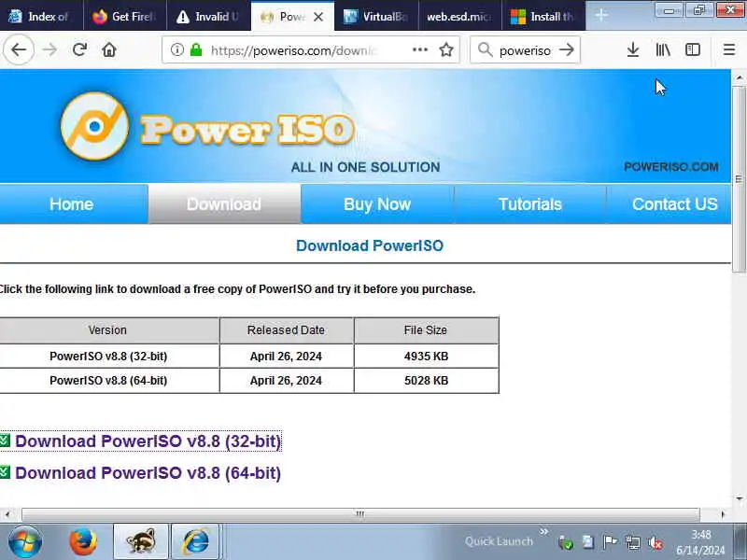Click the forward navigation arrow
This screenshot has width=747, height=560.
point(49,49)
